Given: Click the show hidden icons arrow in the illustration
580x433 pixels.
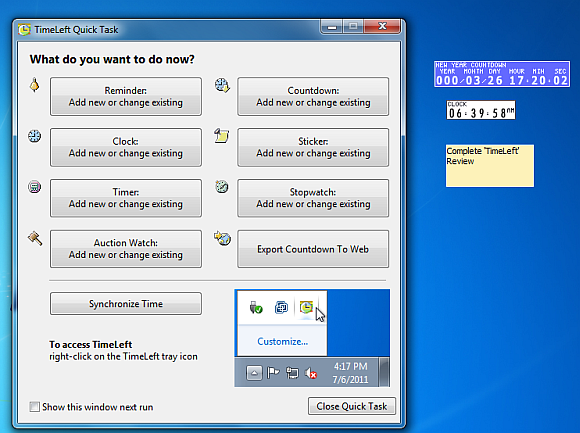Looking at the screenshot, I should [x=254, y=373].
